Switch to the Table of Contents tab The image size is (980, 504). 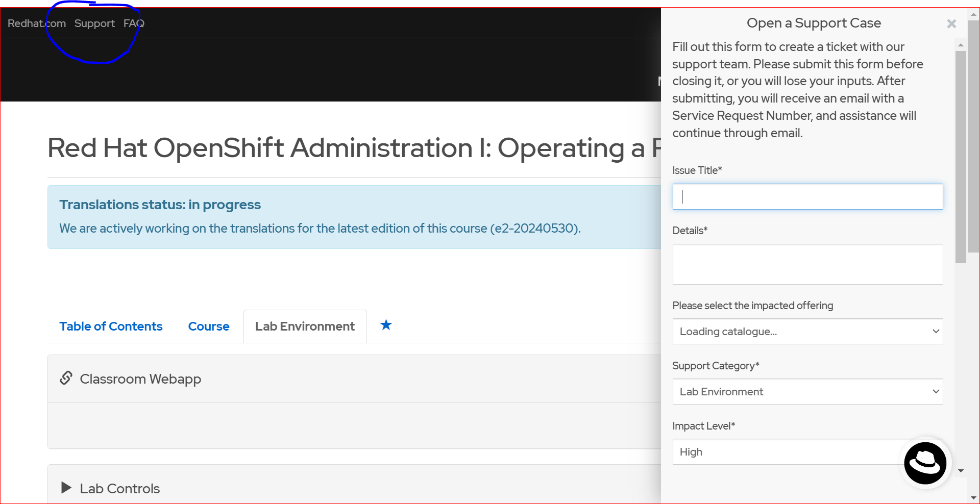pyautogui.click(x=110, y=326)
